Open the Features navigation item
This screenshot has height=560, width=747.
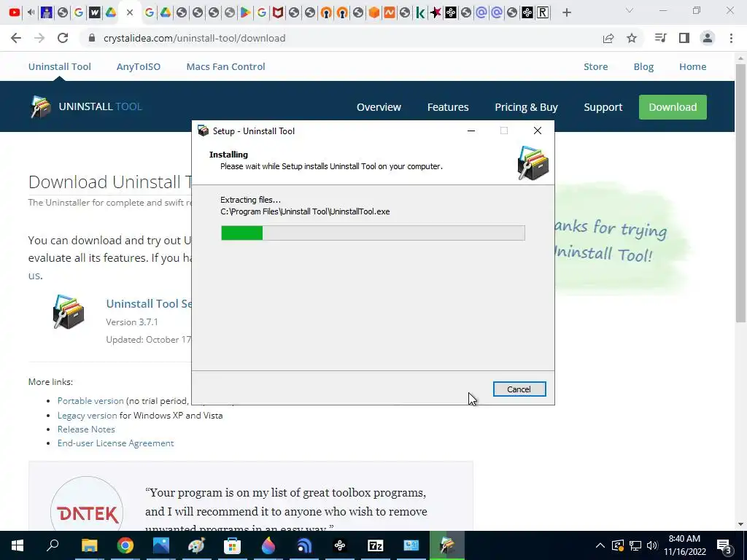pos(448,107)
